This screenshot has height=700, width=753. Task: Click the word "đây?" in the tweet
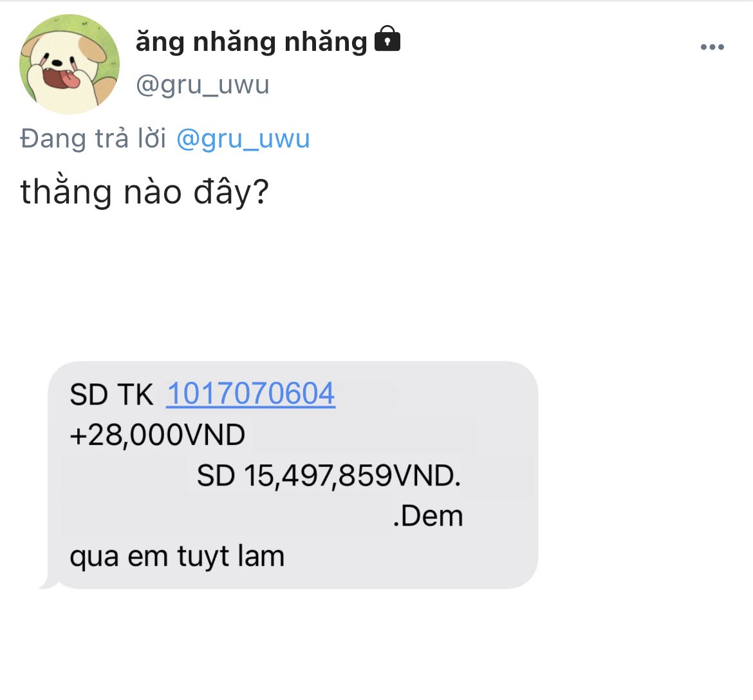[231, 192]
